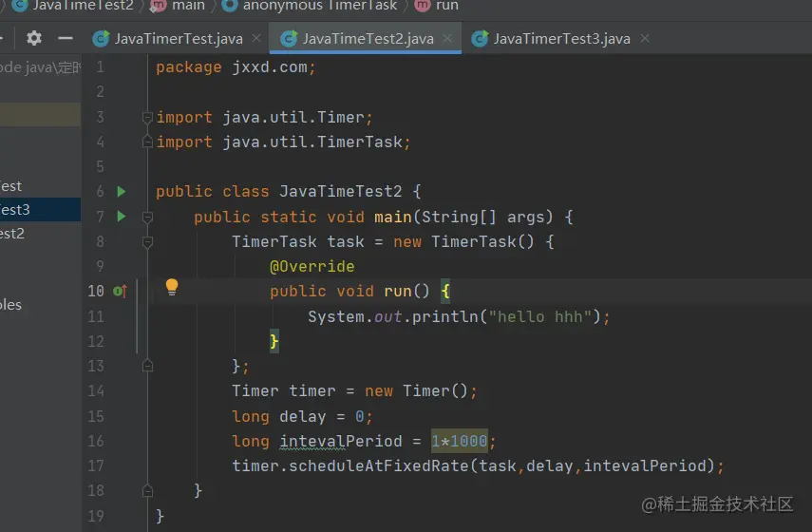Screen dimensions: 812x532
Task: Collapse imports fold marker on line 3
Action: coord(147,118)
